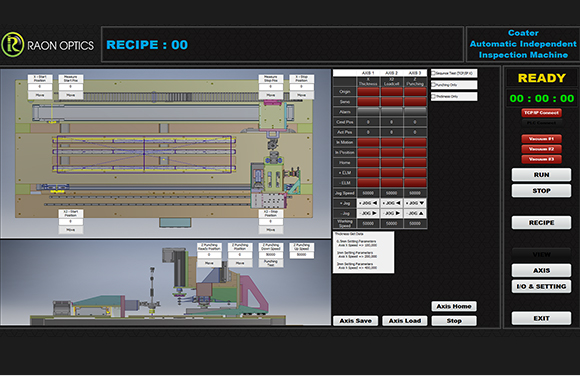The image size is (580, 376).
Task: Click the Axis 1 Jog Speed field
Action: coord(368,193)
